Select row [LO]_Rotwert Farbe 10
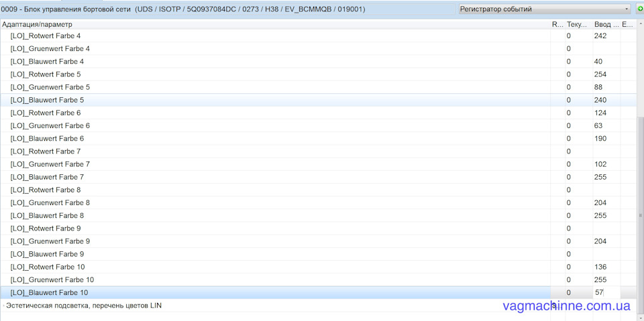Viewport: 644px width, 321px height. 318,267
